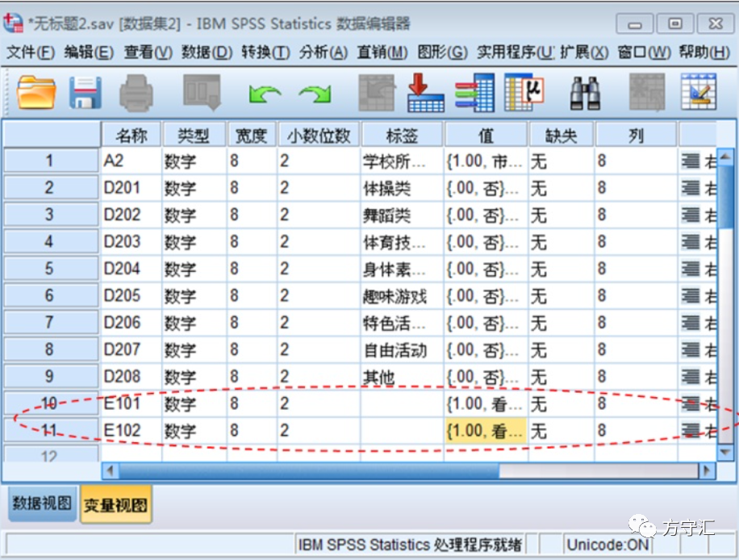
Task: Click the vertical scrollbar up arrow
Action: pyautogui.click(x=725, y=157)
